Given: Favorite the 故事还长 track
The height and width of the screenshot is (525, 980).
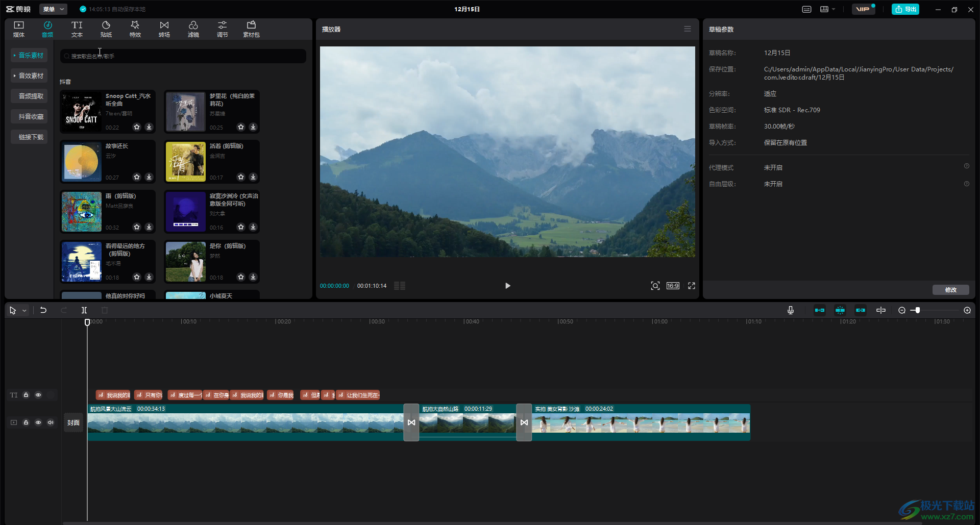Looking at the screenshot, I should coord(137,177).
